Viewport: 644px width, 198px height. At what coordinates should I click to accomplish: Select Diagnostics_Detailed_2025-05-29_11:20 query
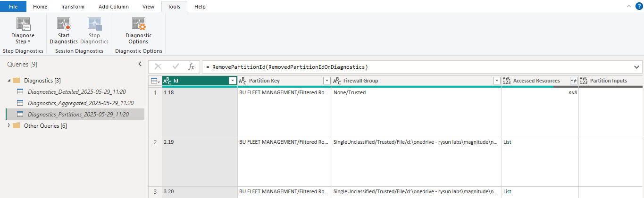[x=76, y=92]
